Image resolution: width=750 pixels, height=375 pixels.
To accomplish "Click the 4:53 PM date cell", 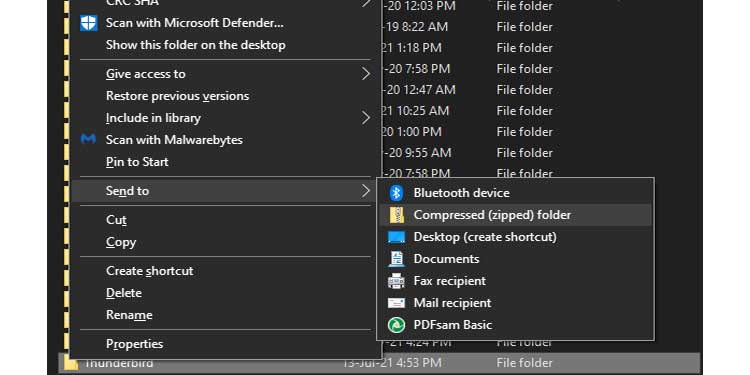I will [x=392, y=363].
